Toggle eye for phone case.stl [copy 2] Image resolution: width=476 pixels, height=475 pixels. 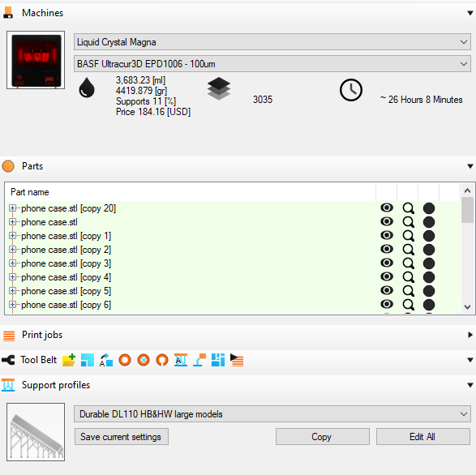click(x=387, y=249)
